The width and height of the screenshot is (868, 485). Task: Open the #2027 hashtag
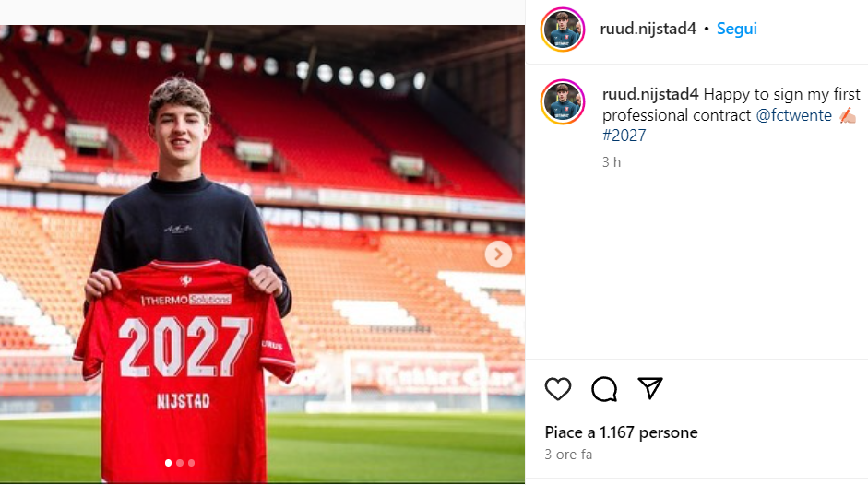click(x=624, y=136)
